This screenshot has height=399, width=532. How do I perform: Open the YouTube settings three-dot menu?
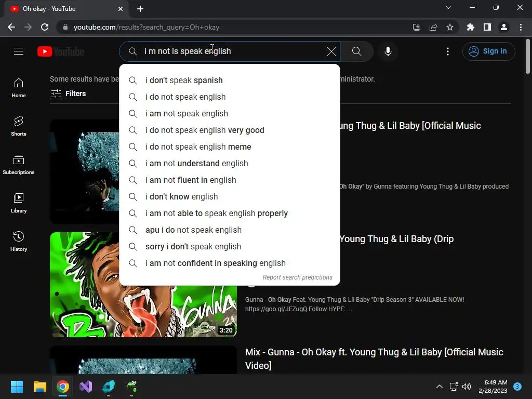point(448,51)
